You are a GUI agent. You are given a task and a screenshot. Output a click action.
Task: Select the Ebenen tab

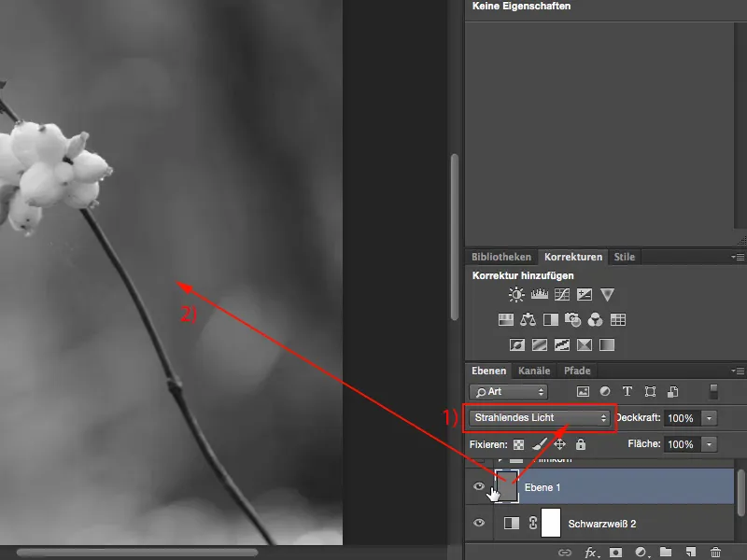click(488, 371)
